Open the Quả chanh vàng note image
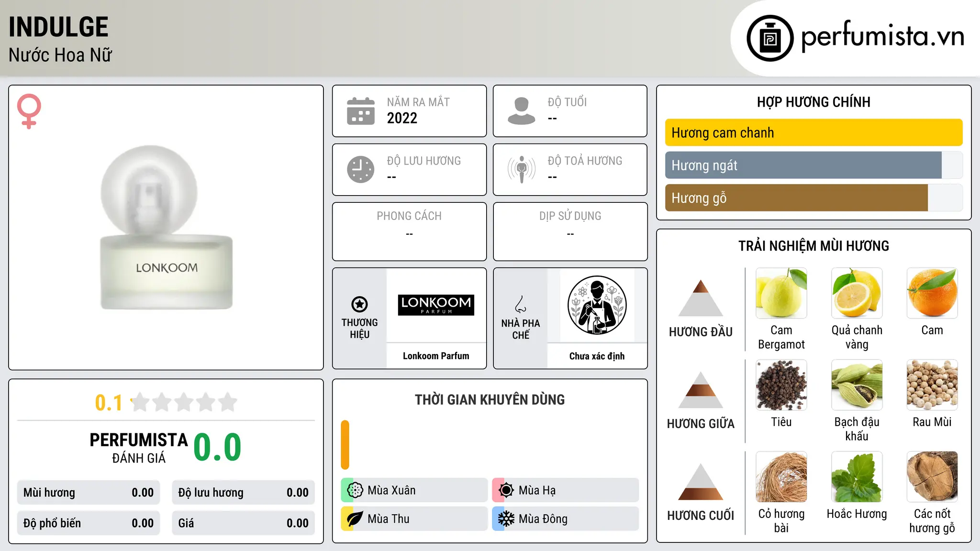The height and width of the screenshot is (551, 980). click(857, 293)
